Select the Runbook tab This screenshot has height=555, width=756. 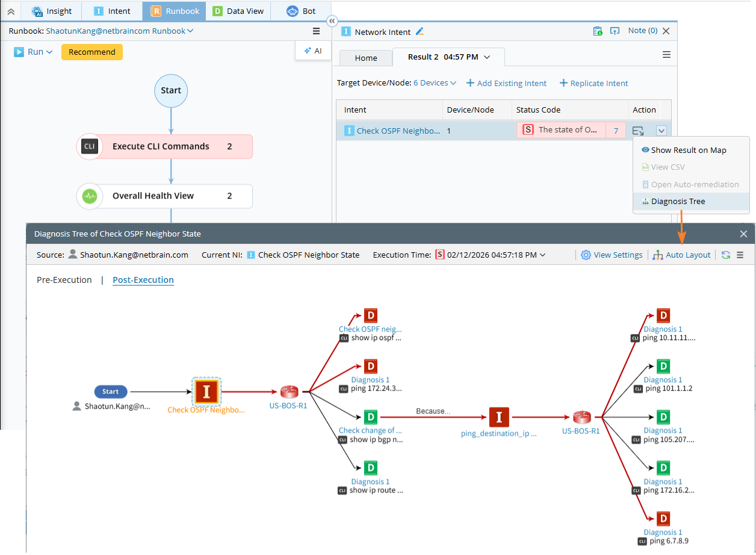pos(174,11)
